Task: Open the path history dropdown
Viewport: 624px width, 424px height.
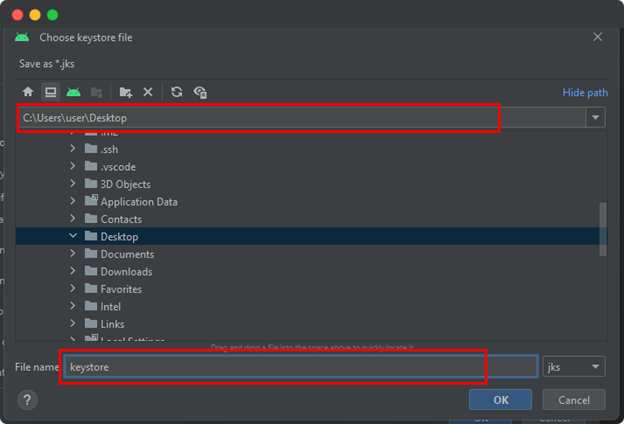Action: pyautogui.click(x=596, y=118)
